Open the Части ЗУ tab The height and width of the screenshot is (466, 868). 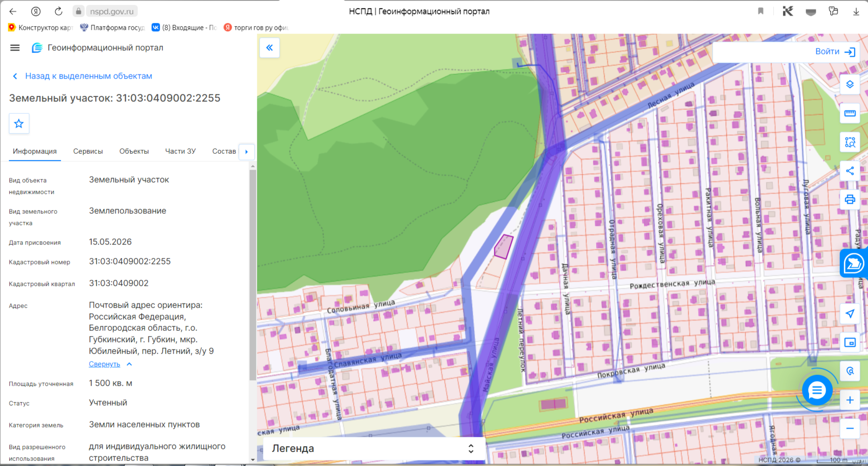pyautogui.click(x=180, y=151)
